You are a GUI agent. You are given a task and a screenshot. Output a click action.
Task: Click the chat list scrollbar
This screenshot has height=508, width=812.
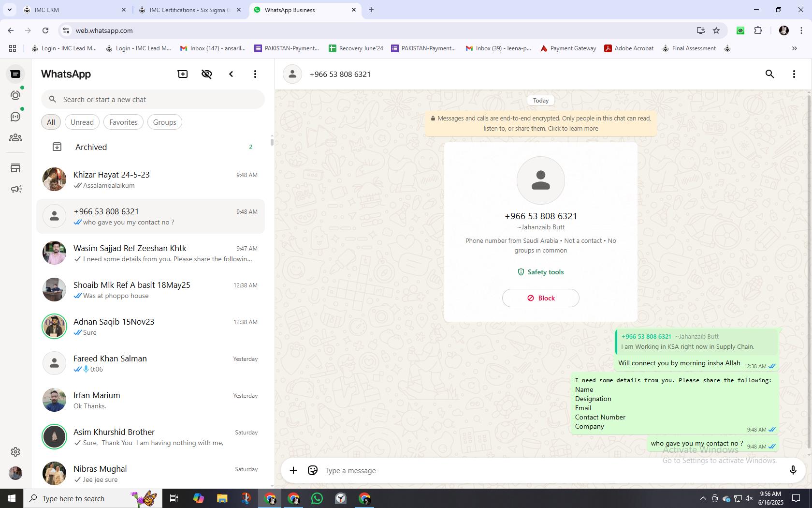click(x=272, y=142)
